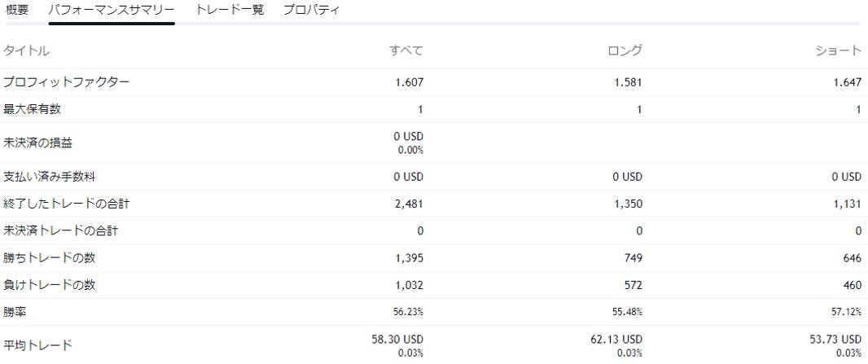Go to the プロパティ tab
The image size is (868, 364).
tap(311, 11)
